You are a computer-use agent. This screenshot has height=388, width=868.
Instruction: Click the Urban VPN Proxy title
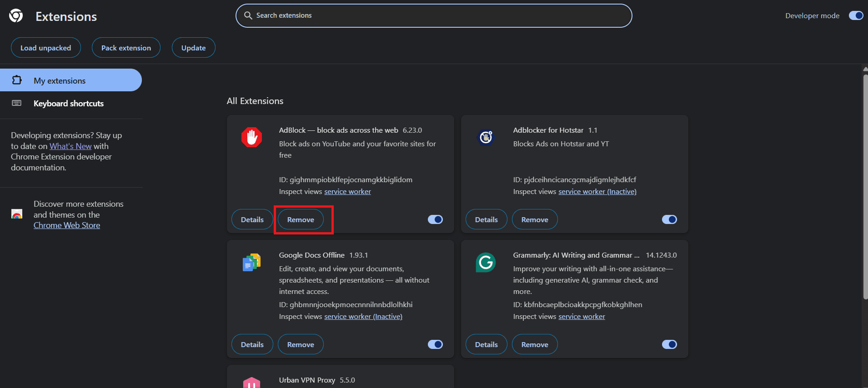click(x=307, y=380)
